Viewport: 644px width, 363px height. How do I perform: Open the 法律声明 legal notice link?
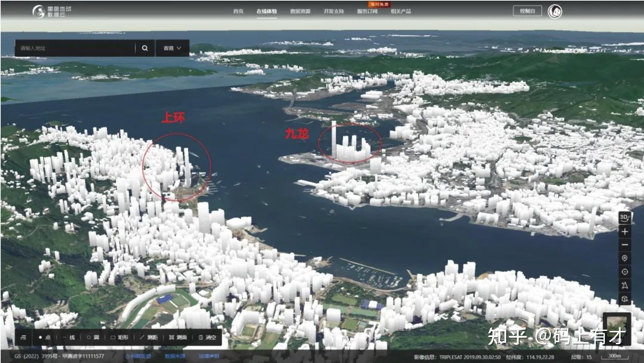(x=209, y=356)
